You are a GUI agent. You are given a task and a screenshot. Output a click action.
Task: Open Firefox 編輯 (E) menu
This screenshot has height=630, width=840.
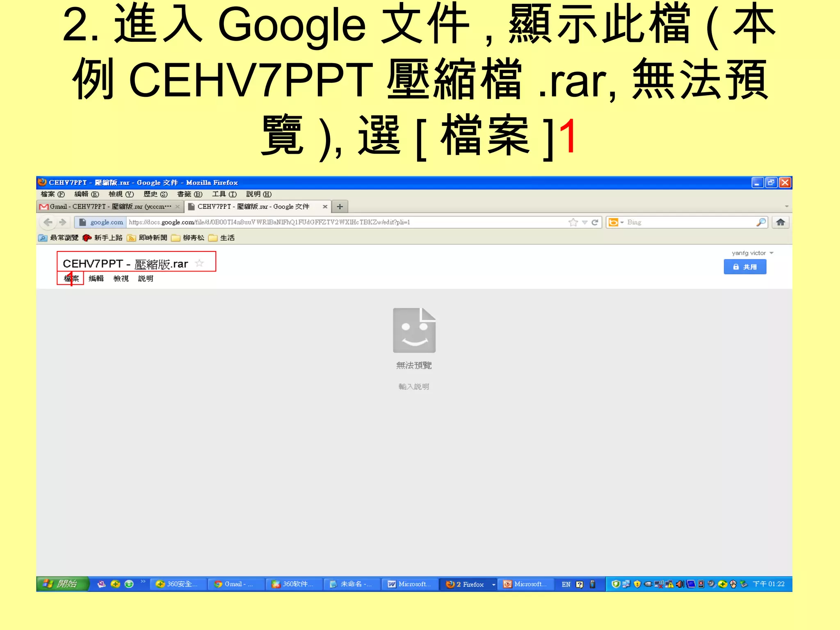click(x=87, y=194)
